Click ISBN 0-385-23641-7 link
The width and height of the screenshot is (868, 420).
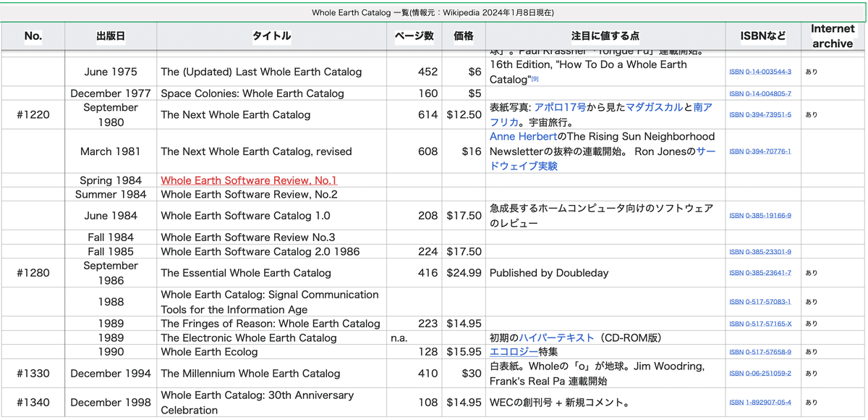point(760,273)
